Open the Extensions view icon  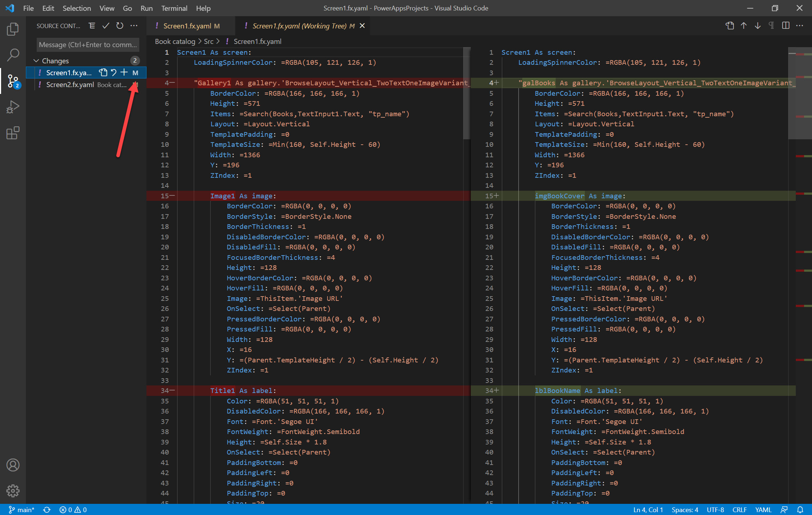13,133
